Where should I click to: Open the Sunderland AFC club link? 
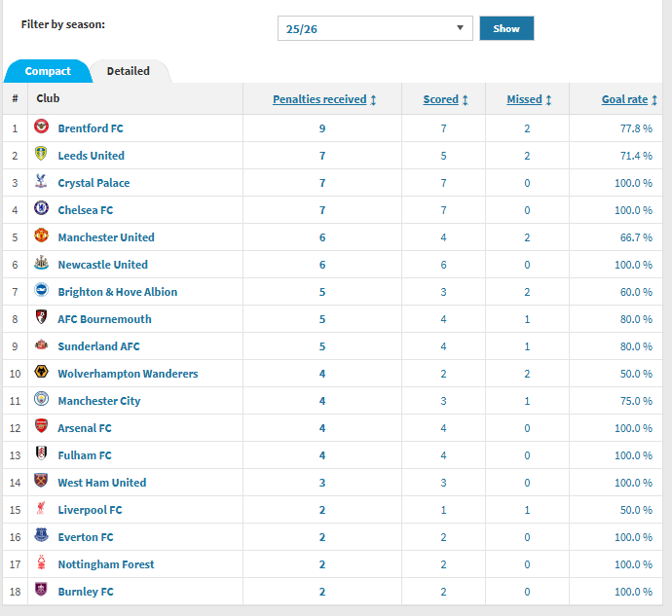(x=99, y=346)
